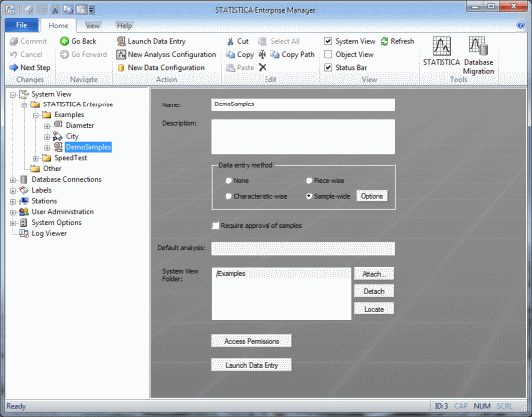Expand the SpeedTest folder node
532x417 pixels.
tap(35, 158)
